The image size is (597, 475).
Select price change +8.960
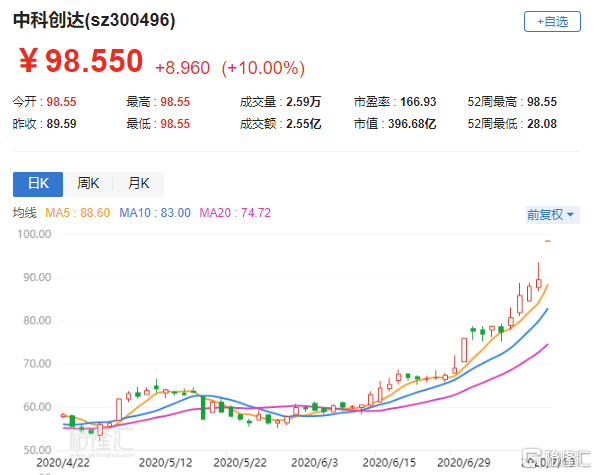click(x=182, y=68)
